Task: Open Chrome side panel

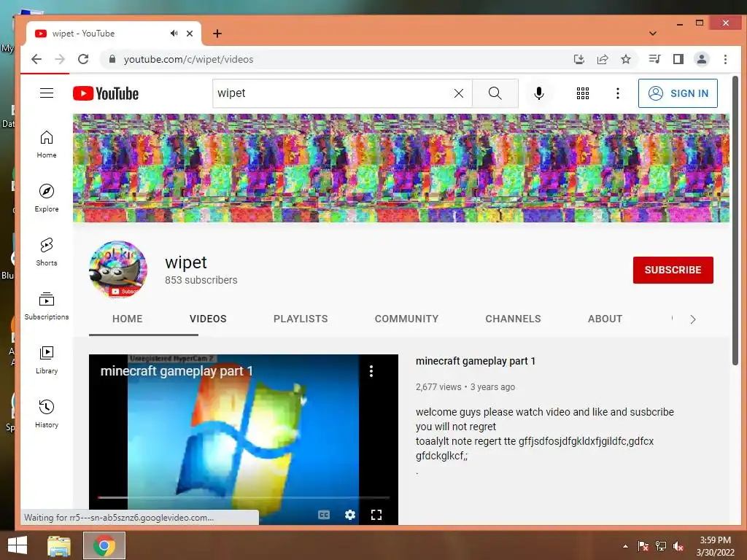Action: (678, 59)
